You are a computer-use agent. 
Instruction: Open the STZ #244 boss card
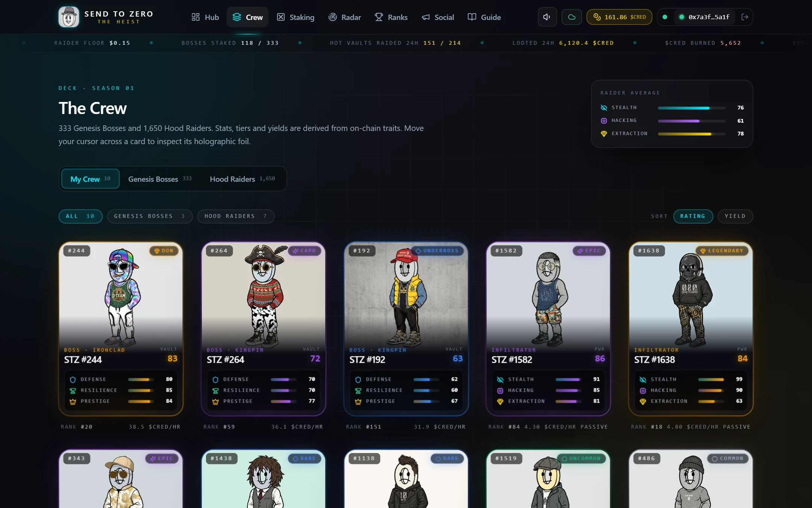121,329
